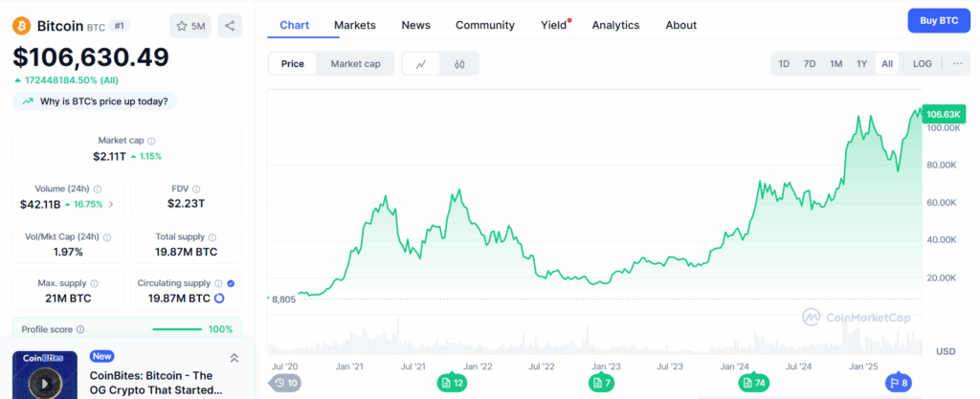Set chart range to All

(887, 64)
